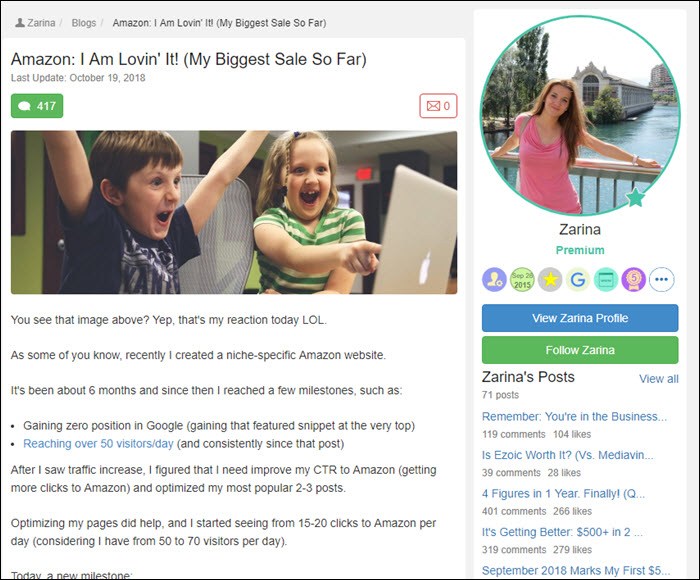Click Zarina's circular profile photo
The height and width of the screenshot is (580, 700).
580,116
